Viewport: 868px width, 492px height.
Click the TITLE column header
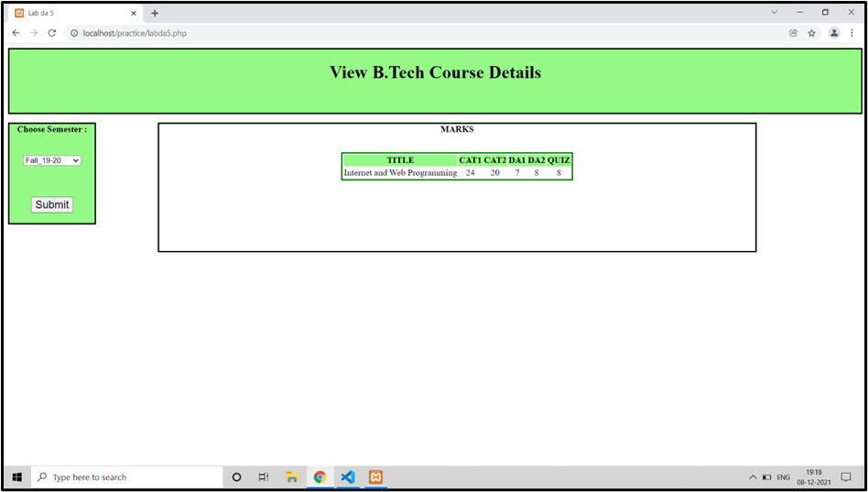click(400, 160)
